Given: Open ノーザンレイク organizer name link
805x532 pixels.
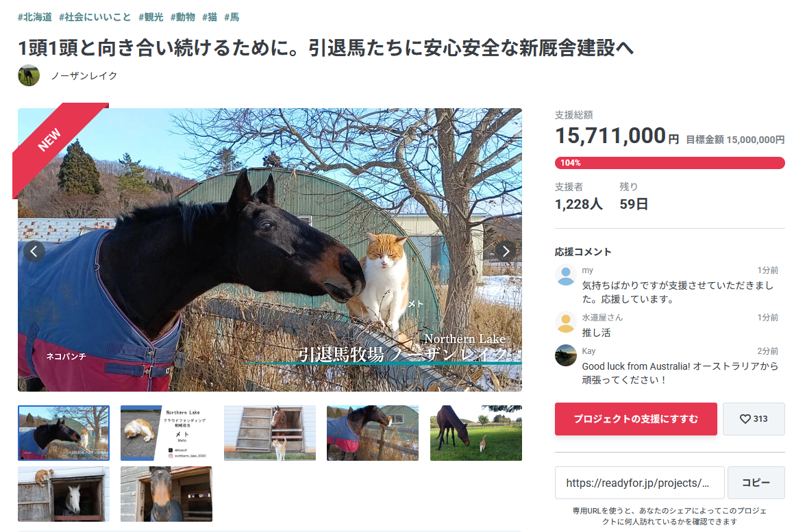Looking at the screenshot, I should point(84,76).
